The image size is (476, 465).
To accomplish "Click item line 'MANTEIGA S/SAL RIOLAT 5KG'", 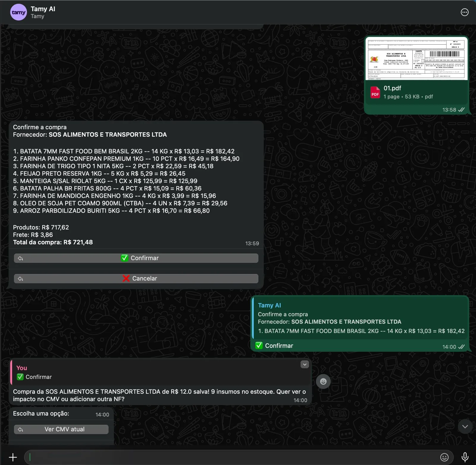I will (105, 181).
